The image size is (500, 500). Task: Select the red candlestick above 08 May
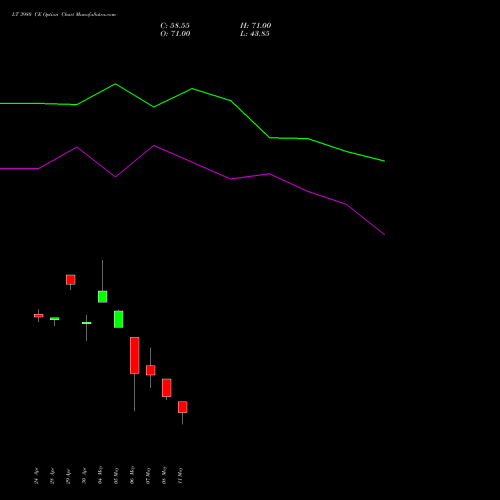click(167, 388)
